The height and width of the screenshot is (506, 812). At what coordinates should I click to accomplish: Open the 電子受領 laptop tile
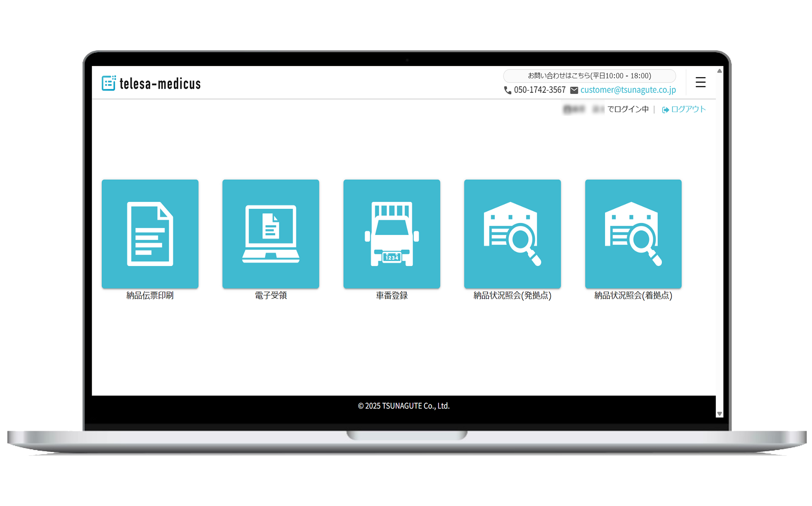click(x=270, y=234)
